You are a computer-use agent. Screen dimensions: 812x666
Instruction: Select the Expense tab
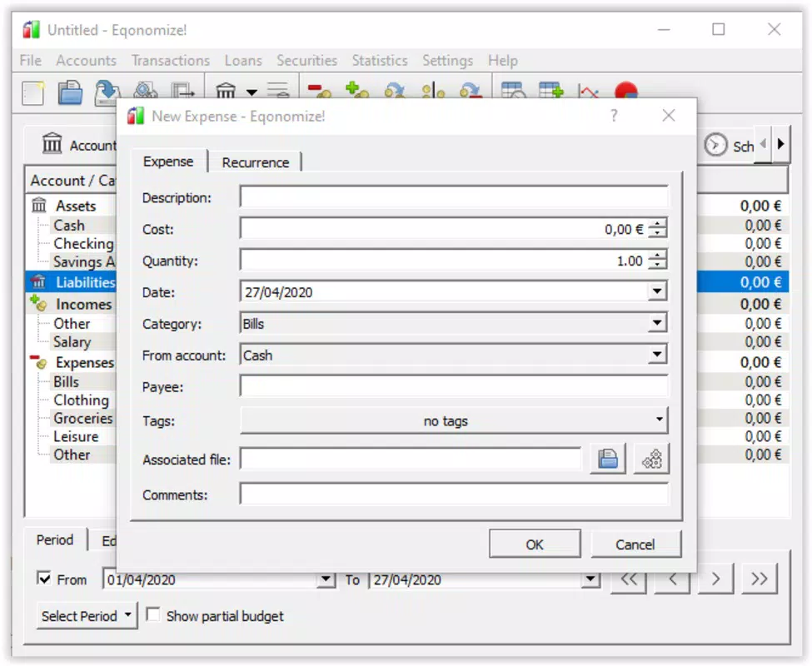[x=168, y=161]
